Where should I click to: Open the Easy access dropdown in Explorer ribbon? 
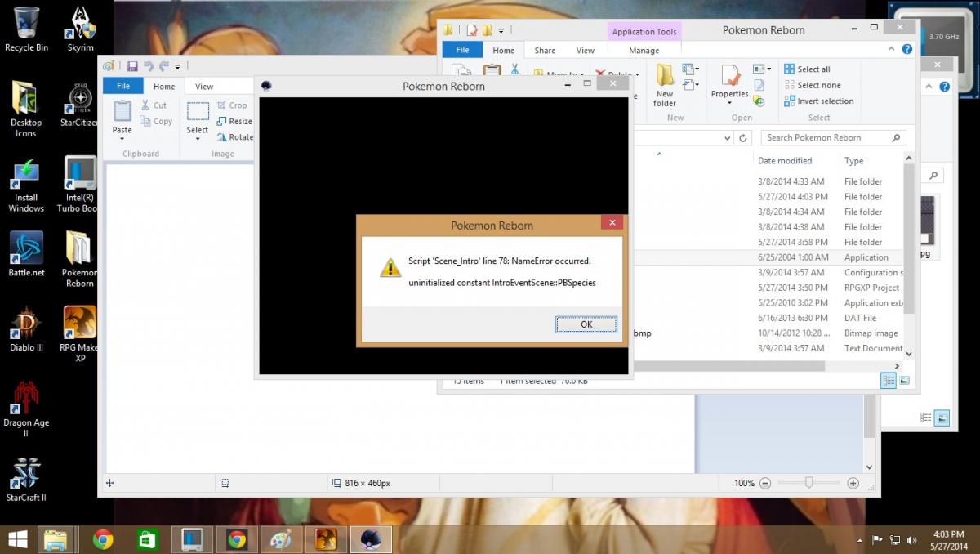pyautogui.click(x=691, y=84)
